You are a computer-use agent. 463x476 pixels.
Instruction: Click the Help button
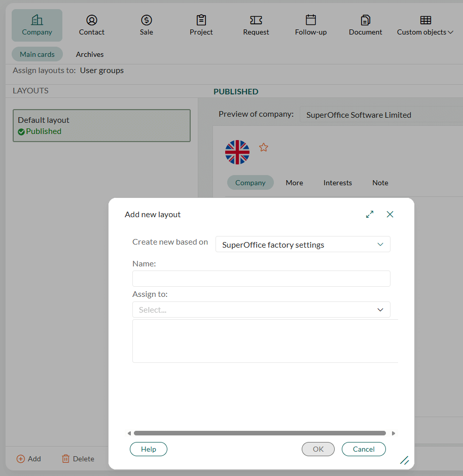coord(149,449)
